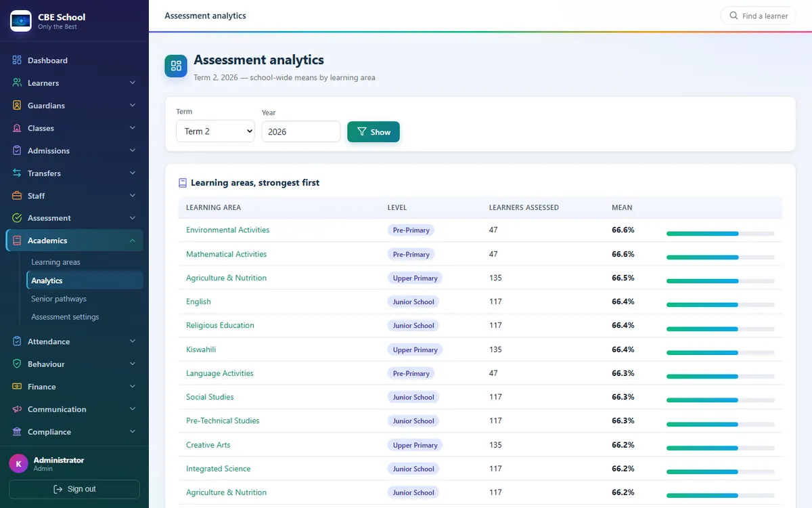
Task: Expand the Transfers menu chevron
Action: point(133,173)
